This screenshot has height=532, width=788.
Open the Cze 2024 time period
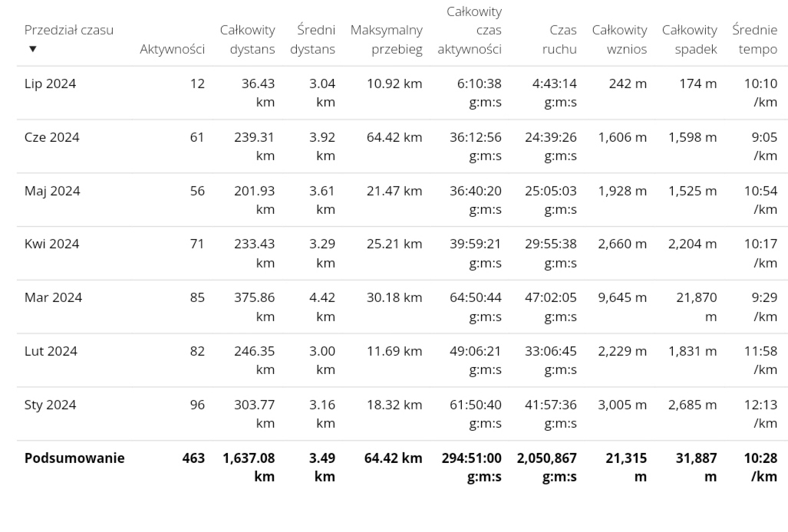(51, 138)
